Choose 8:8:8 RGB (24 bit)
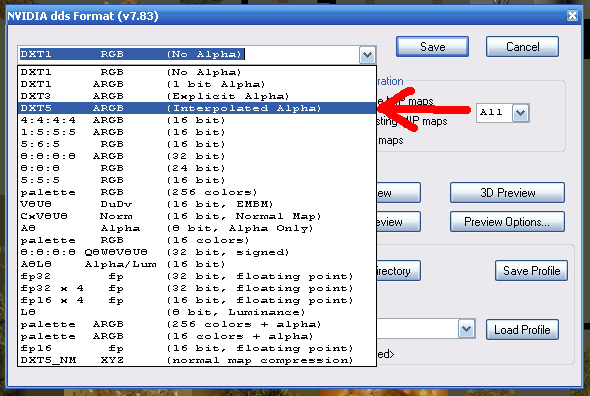The width and height of the screenshot is (590, 396). click(x=197, y=168)
